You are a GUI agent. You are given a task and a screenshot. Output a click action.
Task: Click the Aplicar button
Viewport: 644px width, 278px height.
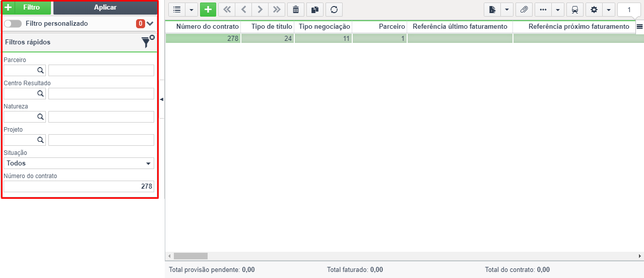(105, 8)
